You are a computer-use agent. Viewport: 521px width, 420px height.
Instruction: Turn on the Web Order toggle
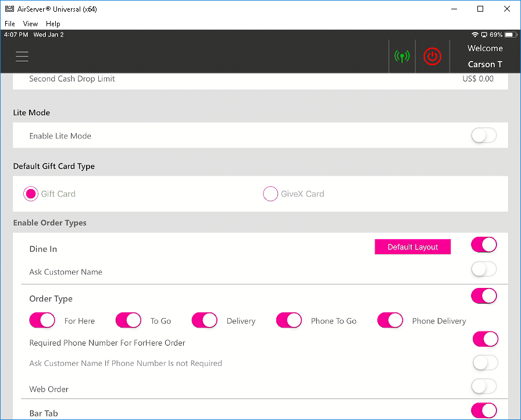(484, 386)
